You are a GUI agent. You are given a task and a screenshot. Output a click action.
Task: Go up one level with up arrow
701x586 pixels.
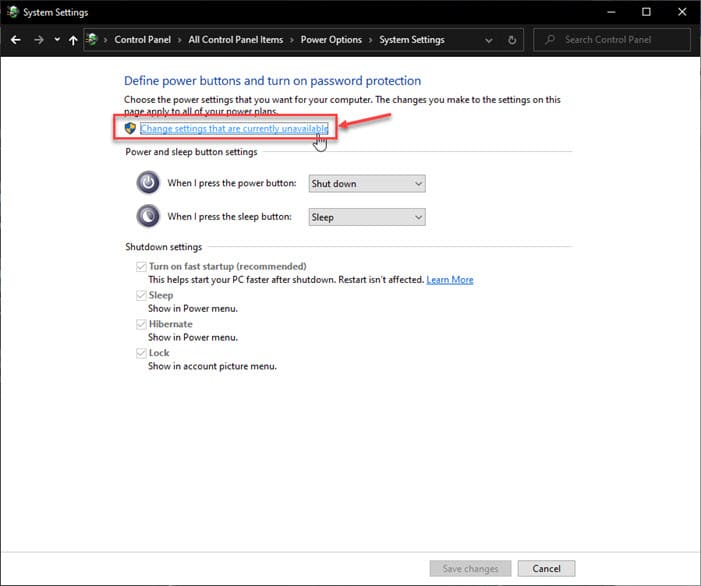tap(73, 40)
